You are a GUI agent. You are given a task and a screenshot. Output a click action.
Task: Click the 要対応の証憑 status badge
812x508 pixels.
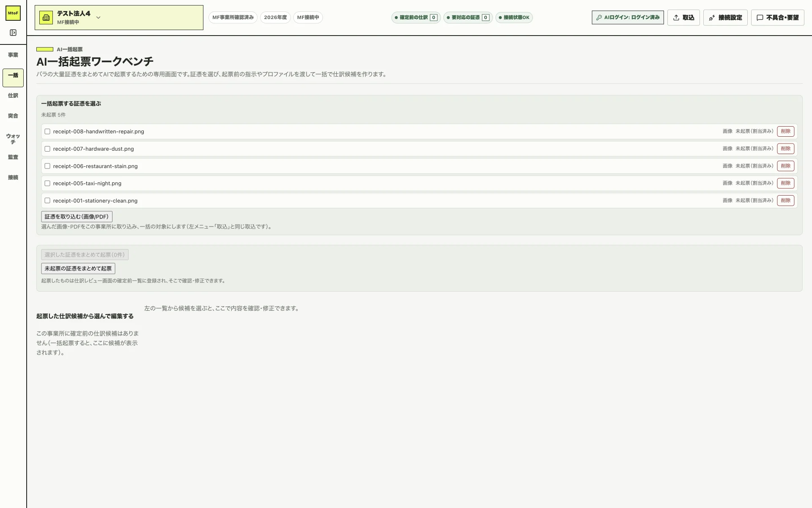pyautogui.click(x=468, y=17)
